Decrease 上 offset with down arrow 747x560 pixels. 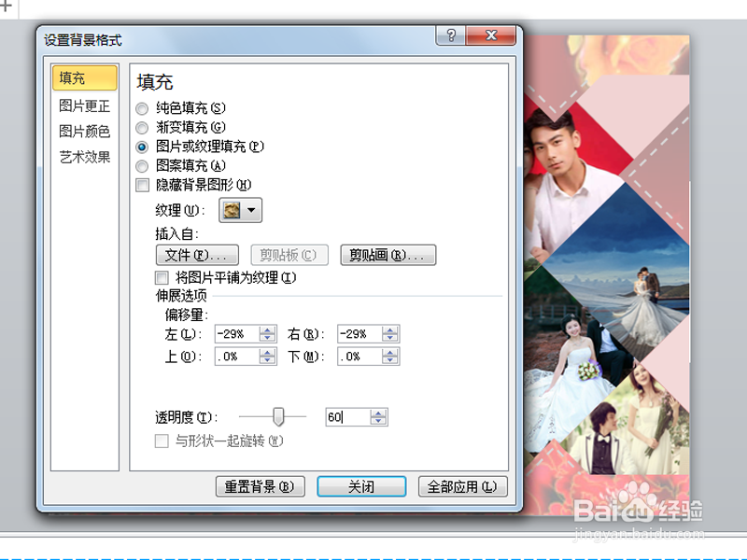pos(268,360)
